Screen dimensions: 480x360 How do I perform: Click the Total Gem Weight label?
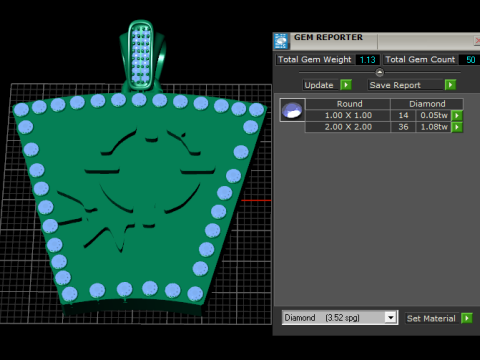[315, 60]
